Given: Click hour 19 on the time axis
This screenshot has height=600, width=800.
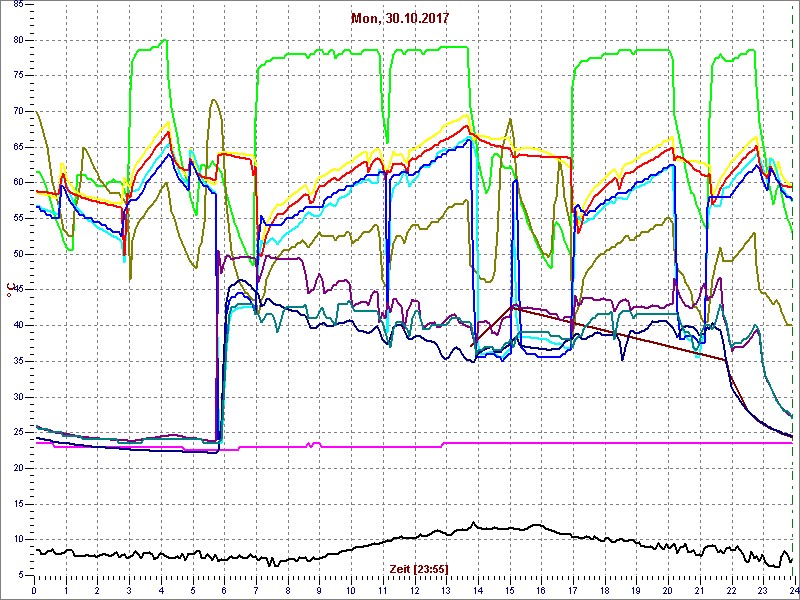Looking at the screenshot, I should pyautogui.click(x=636, y=589).
